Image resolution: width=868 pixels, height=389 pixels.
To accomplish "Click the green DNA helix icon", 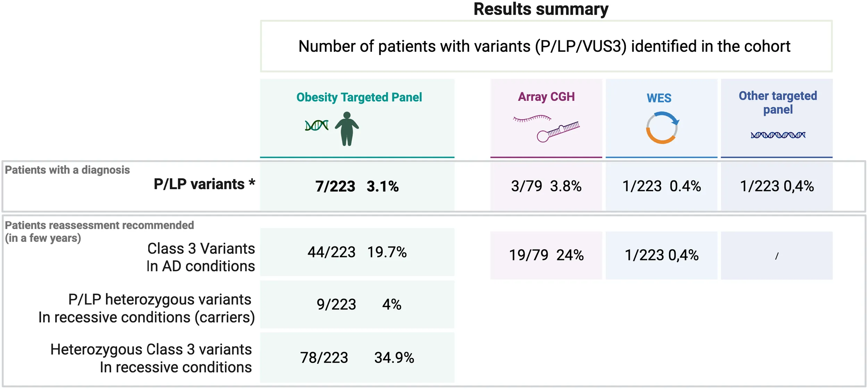I will tap(316, 125).
